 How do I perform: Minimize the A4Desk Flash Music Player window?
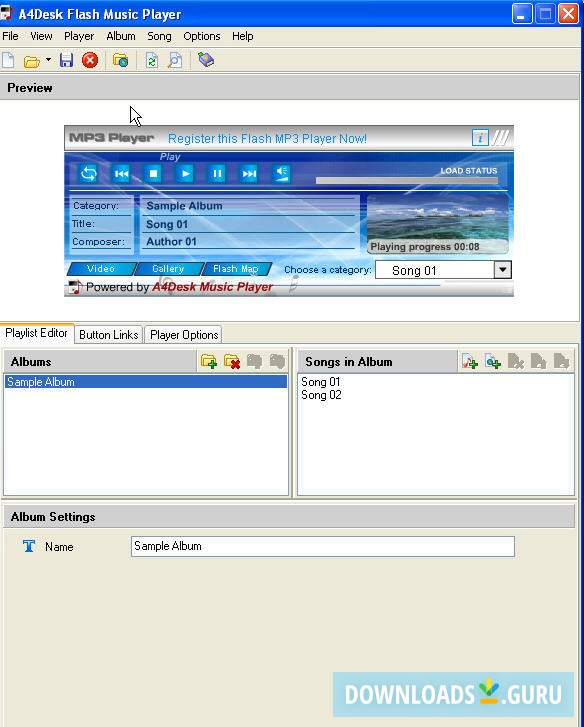(x=521, y=13)
